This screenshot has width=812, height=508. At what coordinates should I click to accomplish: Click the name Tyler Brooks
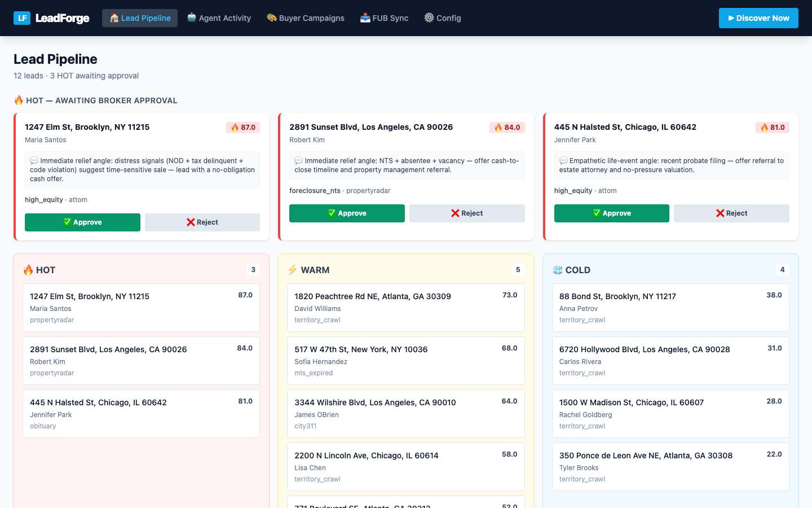[x=579, y=468]
